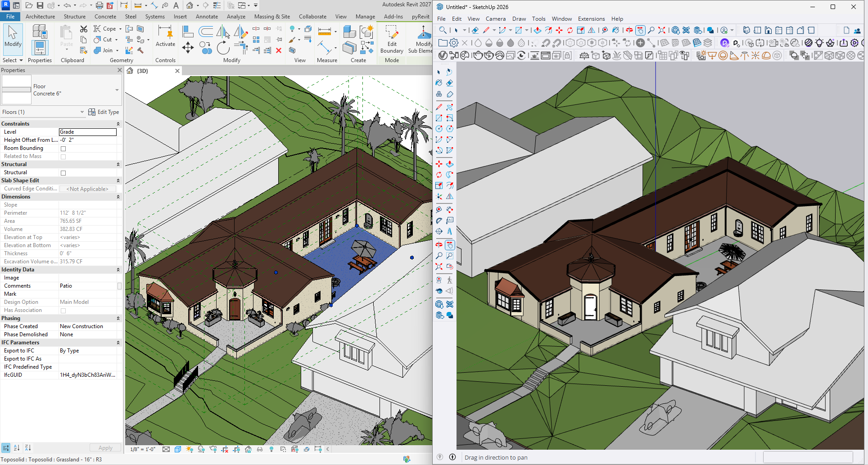Screen dimensions: 868x465
Task: Click the disabled Apply button in Properties
Action: coord(105,448)
